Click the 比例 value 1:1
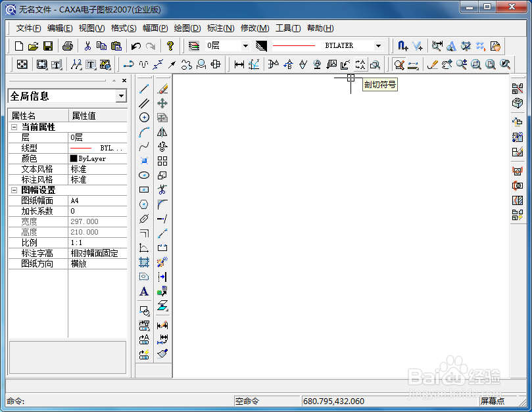Image resolution: width=532 pixels, height=412 pixels. tap(98, 242)
